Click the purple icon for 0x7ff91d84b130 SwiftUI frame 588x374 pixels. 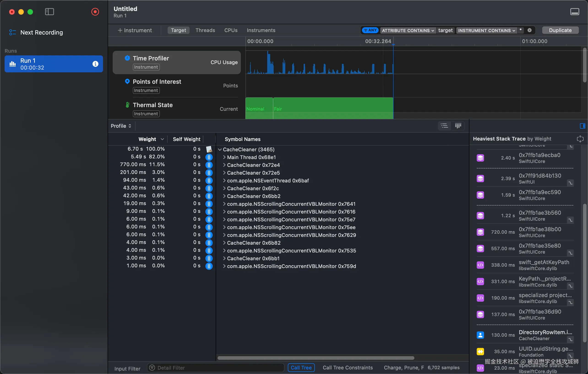(480, 179)
